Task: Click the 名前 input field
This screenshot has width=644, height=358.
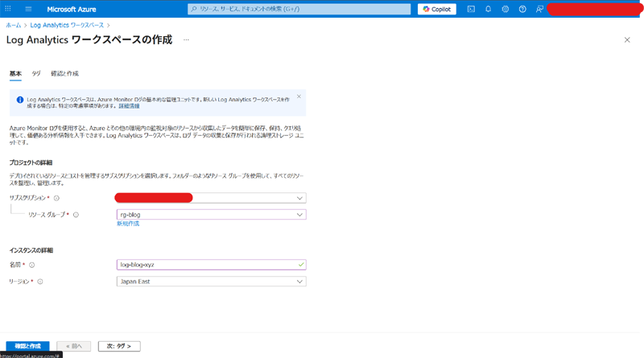Action: (211, 265)
